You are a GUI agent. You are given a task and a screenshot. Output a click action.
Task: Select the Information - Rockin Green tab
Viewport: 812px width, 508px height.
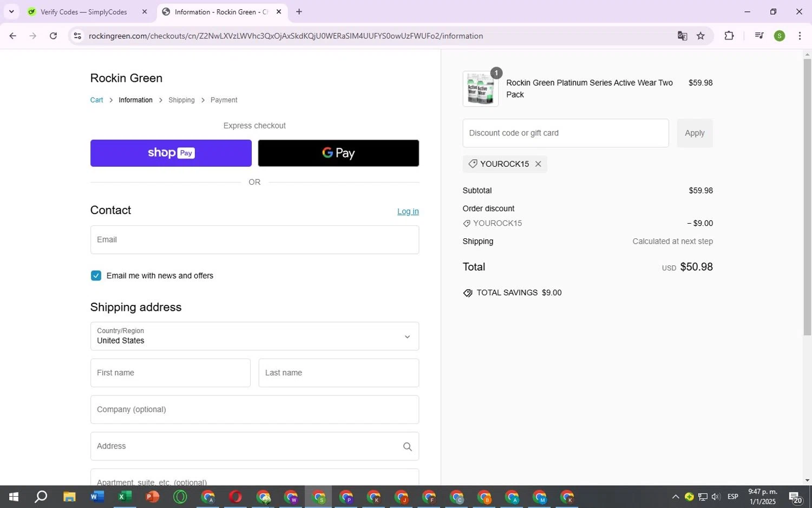click(222, 11)
